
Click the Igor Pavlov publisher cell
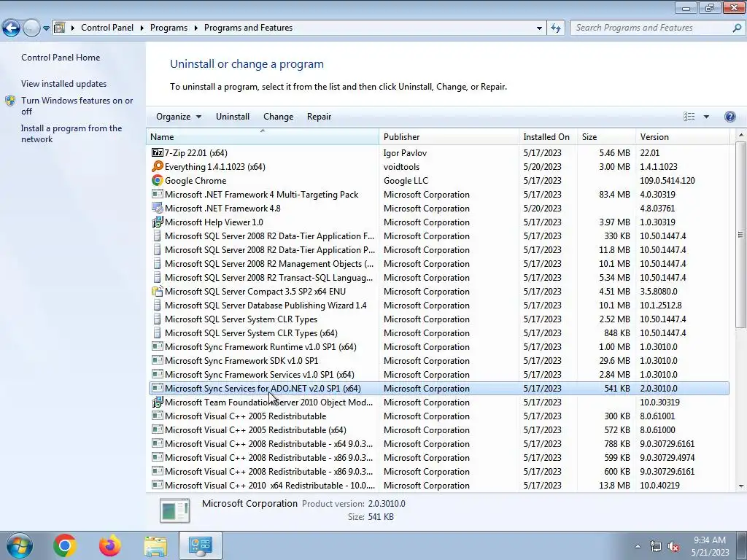405,153
